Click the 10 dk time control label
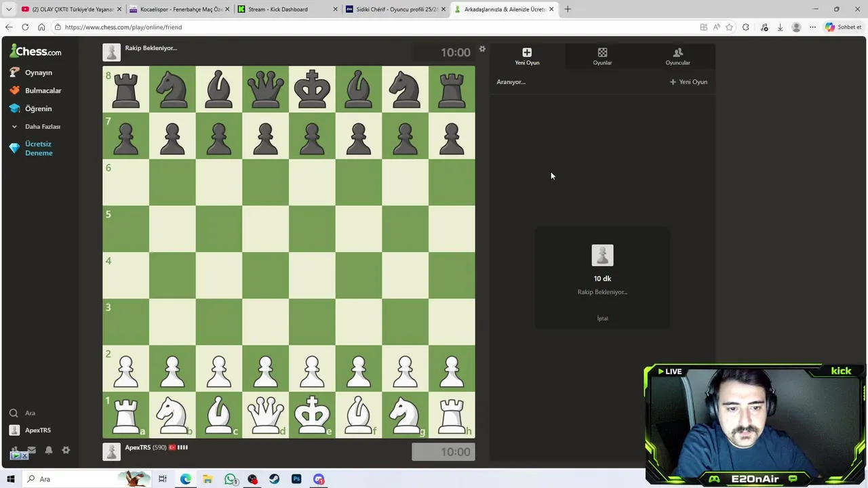Viewport: 868px width, 488px height. click(602, 279)
